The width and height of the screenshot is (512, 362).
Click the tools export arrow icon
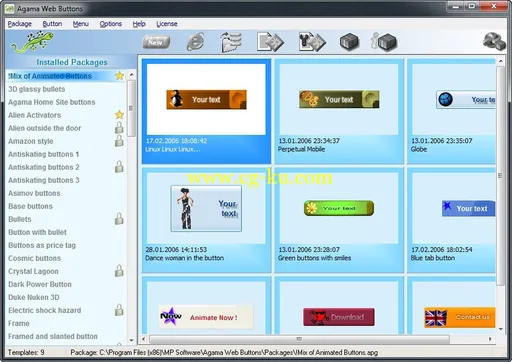[312, 42]
